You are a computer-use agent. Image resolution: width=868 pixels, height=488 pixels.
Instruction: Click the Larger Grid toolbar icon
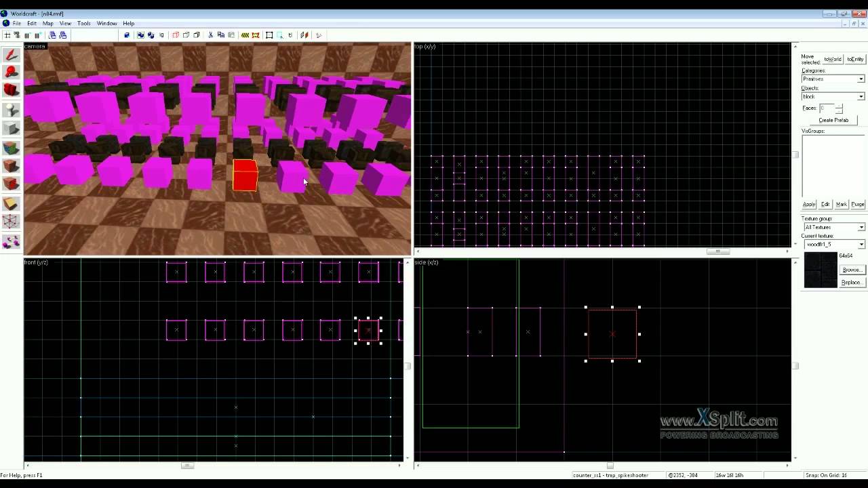37,35
